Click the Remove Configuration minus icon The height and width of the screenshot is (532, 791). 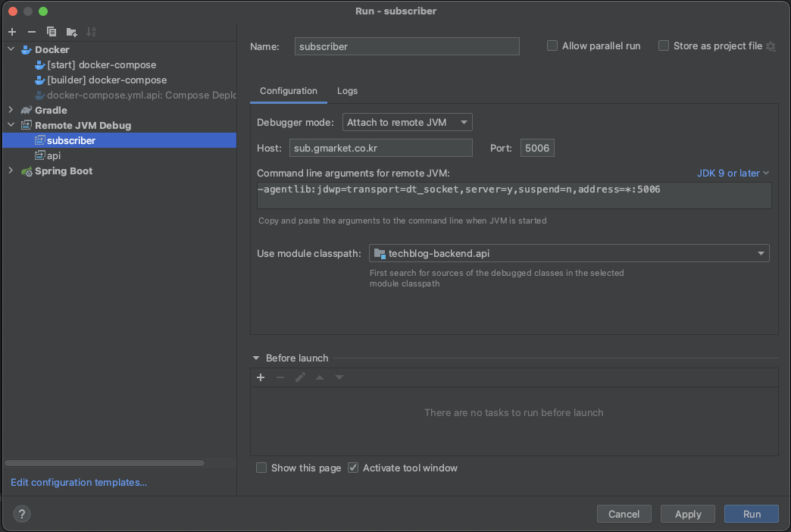point(32,32)
